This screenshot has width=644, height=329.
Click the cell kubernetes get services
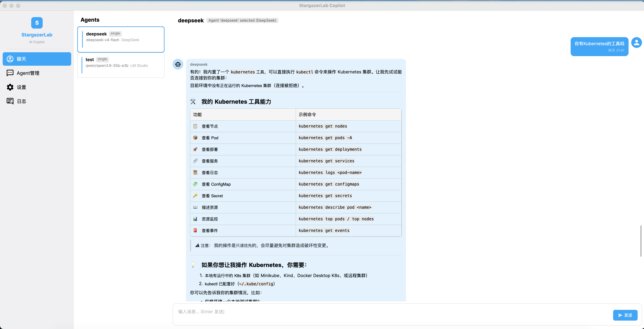349,161
